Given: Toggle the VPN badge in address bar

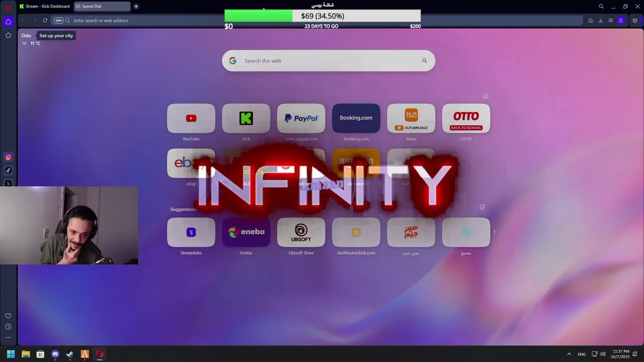Looking at the screenshot, I should pyautogui.click(x=59, y=21).
